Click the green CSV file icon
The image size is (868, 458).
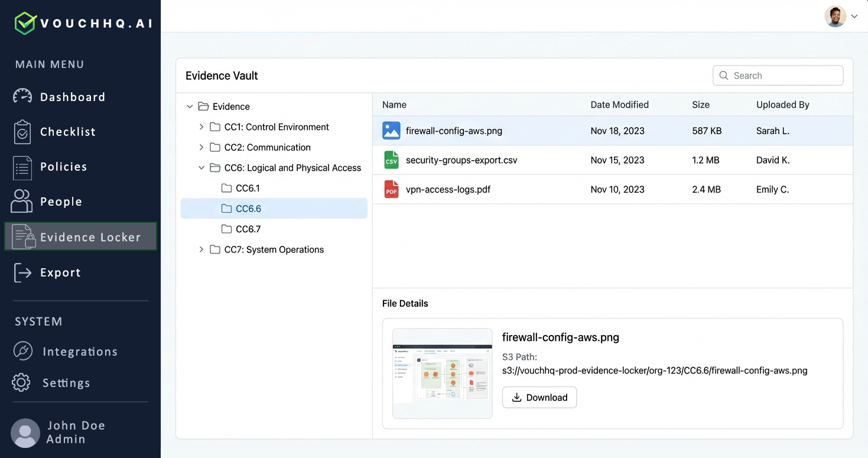click(391, 160)
